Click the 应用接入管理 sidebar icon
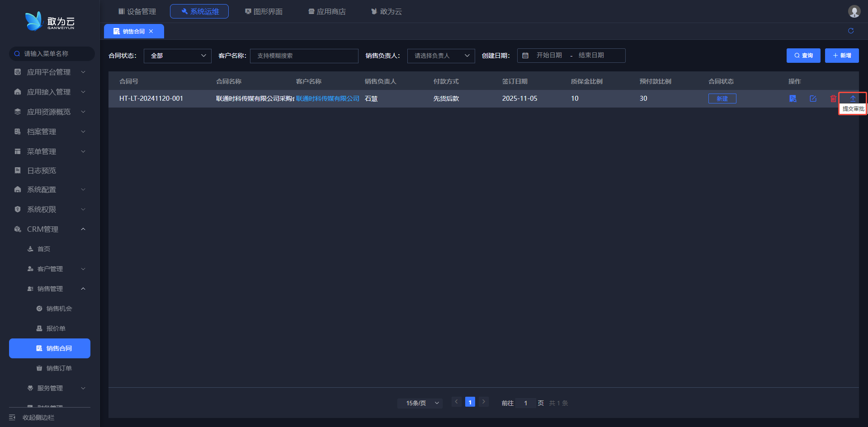Screen dimensions: 868x427 [18, 92]
